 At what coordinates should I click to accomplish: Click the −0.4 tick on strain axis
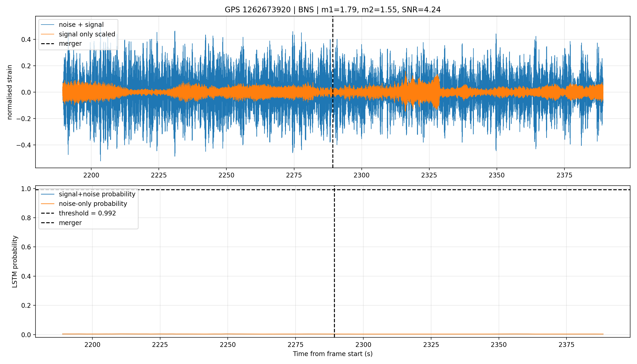click(25, 145)
